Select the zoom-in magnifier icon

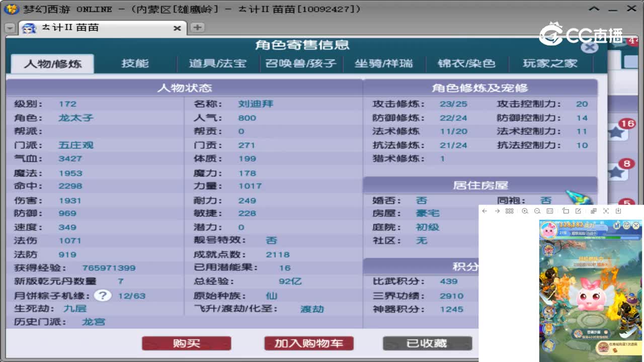tap(525, 211)
